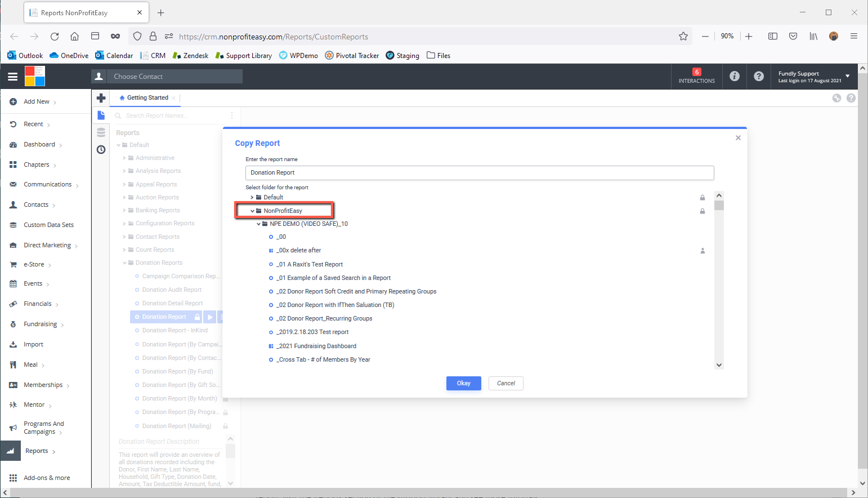Open the Files bookmark folder
868x498 pixels.
click(439, 56)
